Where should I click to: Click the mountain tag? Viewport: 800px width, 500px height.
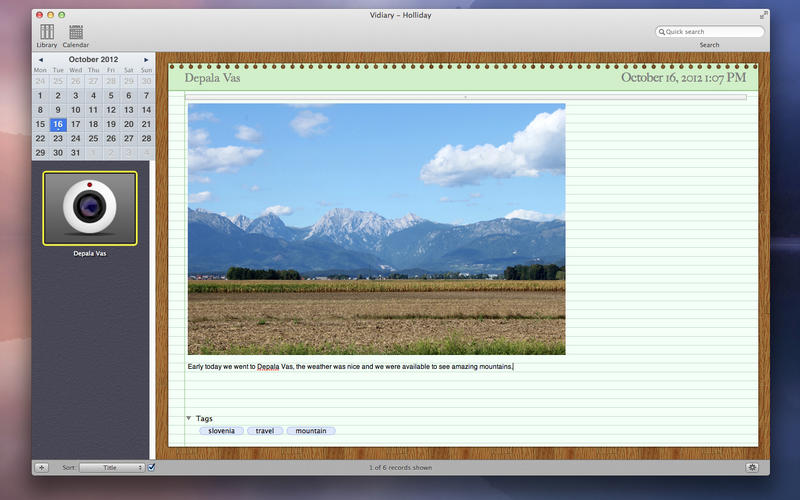[311, 431]
